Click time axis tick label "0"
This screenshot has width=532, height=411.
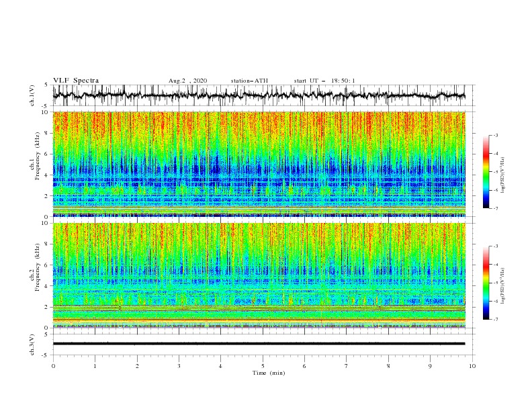pyautogui.click(x=53, y=366)
